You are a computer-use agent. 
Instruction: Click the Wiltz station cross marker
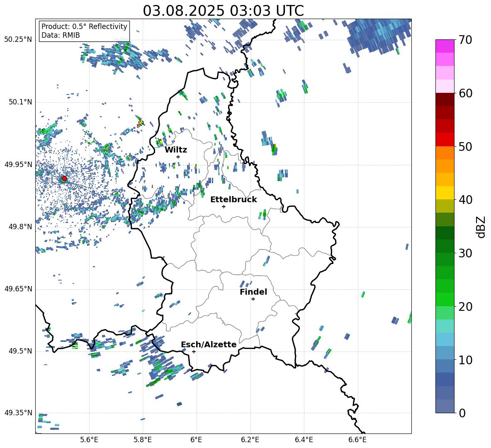pyautogui.click(x=178, y=157)
